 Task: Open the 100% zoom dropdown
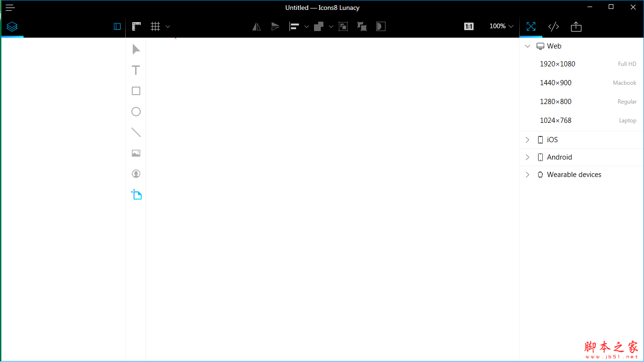click(x=501, y=26)
